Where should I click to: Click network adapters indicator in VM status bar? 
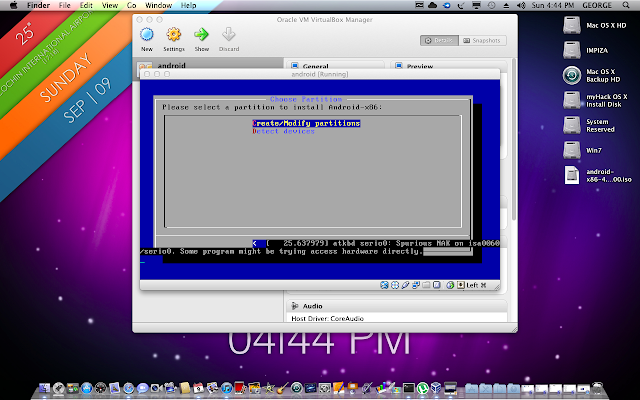click(x=416, y=285)
